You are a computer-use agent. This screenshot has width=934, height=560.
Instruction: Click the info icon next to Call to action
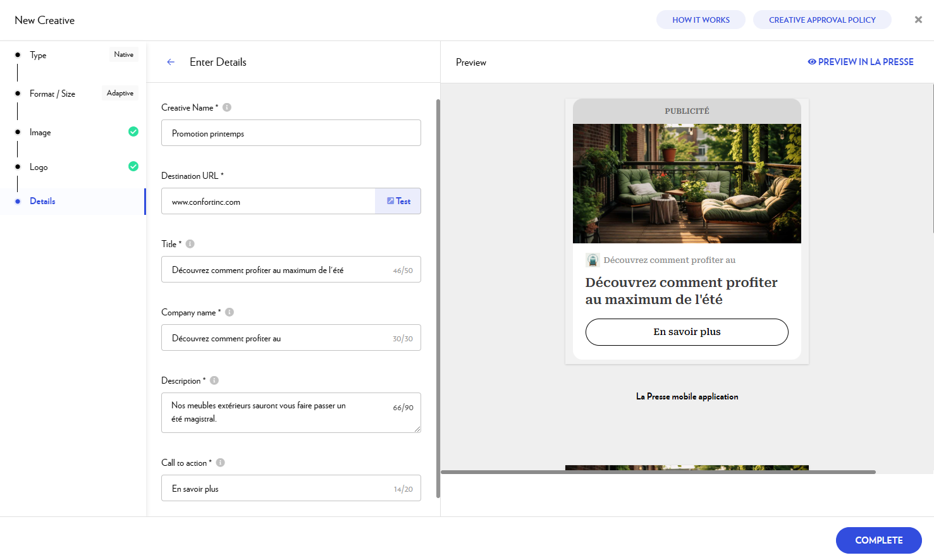221,463
